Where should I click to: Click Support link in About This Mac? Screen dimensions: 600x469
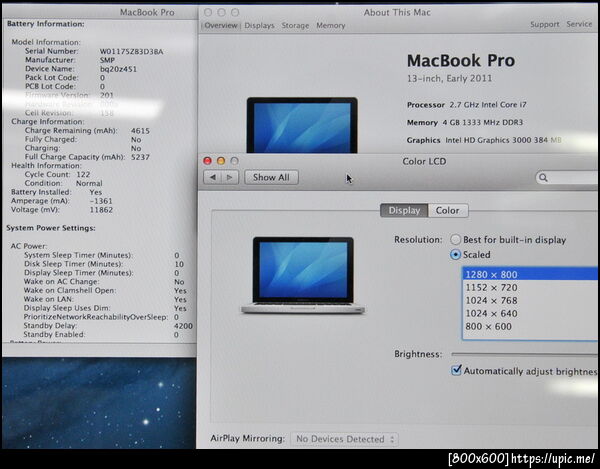point(545,24)
